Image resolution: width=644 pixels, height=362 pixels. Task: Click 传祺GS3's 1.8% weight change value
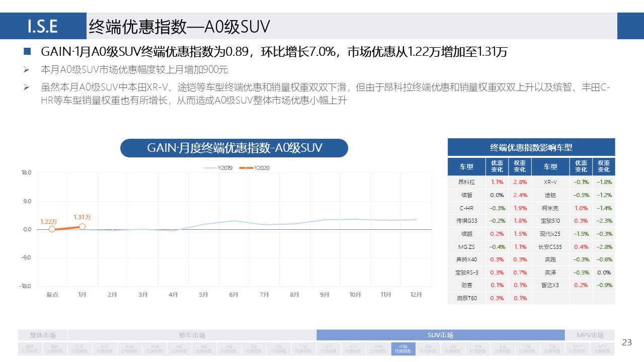[520, 221]
